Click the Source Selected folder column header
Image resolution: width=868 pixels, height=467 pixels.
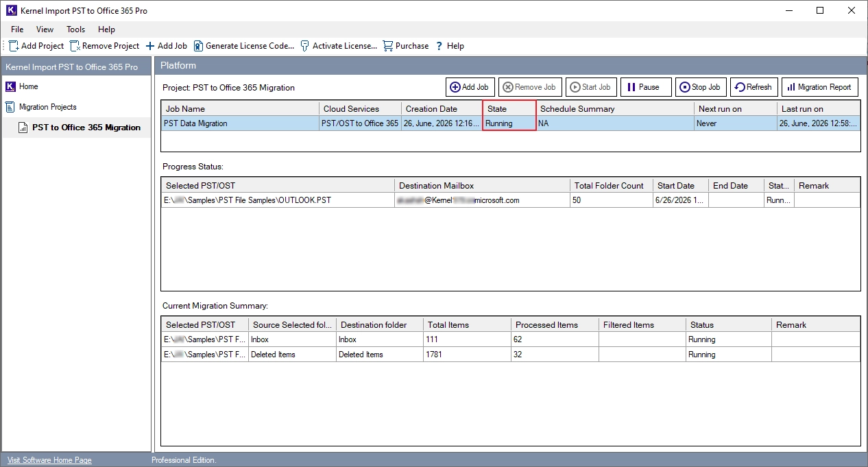(x=292, y=325)
